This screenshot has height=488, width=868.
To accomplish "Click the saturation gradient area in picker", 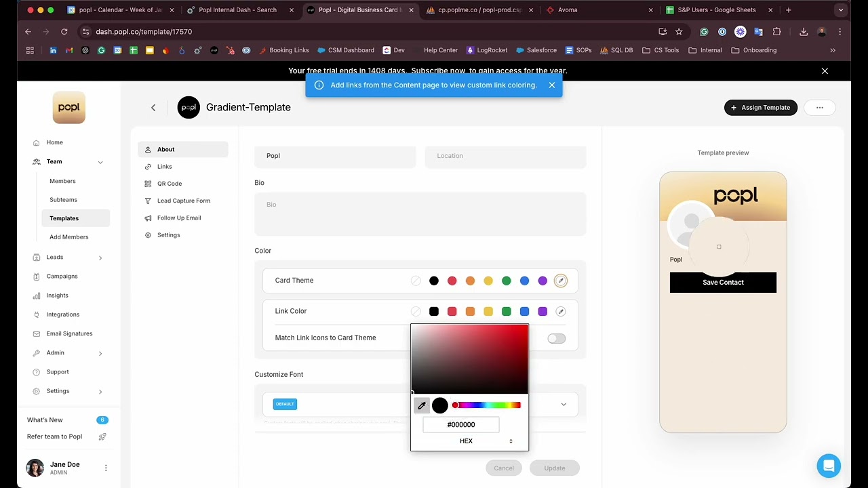I will click(469, 359).
